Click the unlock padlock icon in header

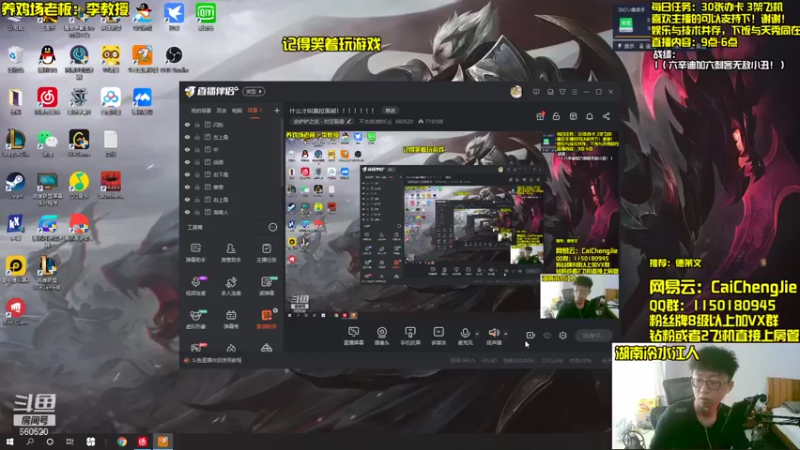(556, 116)
